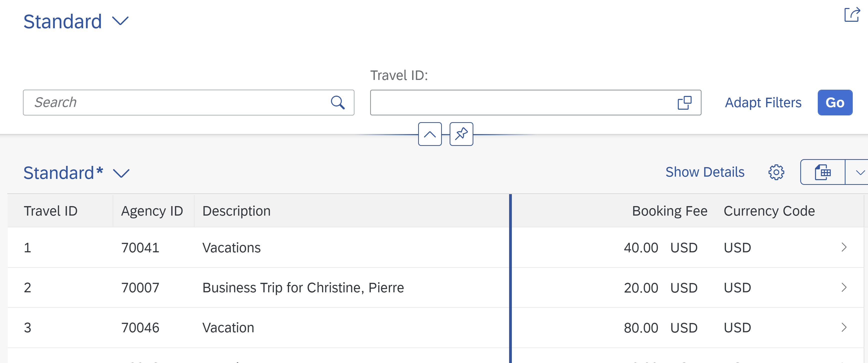
Task: Open Vacation row 70046 chevron
Action: (x=844, y=328)
